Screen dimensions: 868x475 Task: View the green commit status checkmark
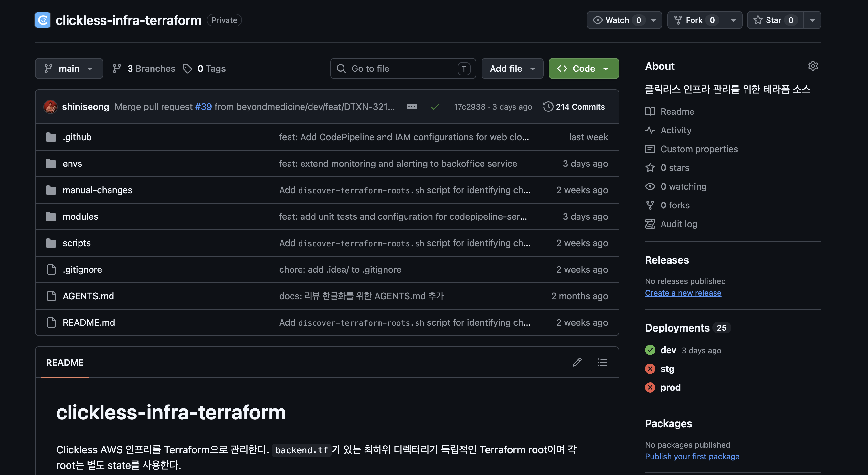coord(435,107)
